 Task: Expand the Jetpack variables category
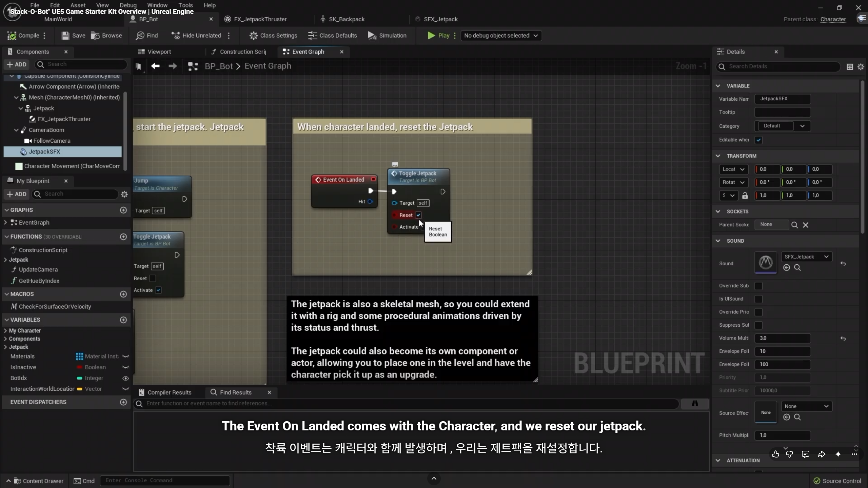click(x=5, y=347)
